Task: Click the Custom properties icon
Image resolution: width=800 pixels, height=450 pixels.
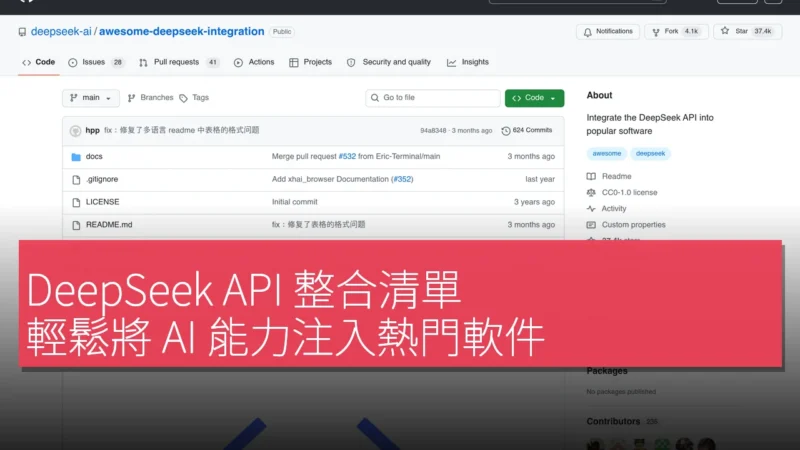Action: click(x=591, y=225)
